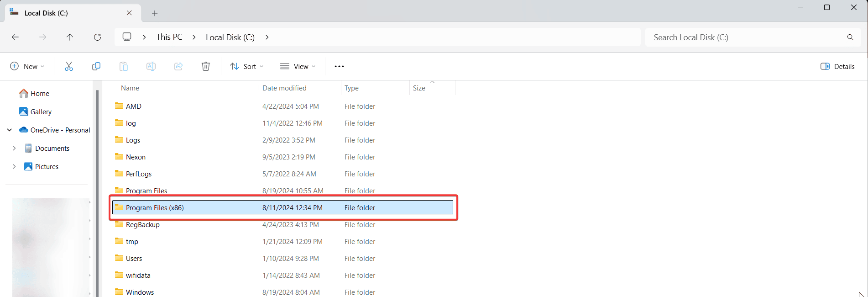Image resolution: width=868 pixels, height=297 pixels.
Task: Refresh the current folder view
Action: click(x=97, y=37)
